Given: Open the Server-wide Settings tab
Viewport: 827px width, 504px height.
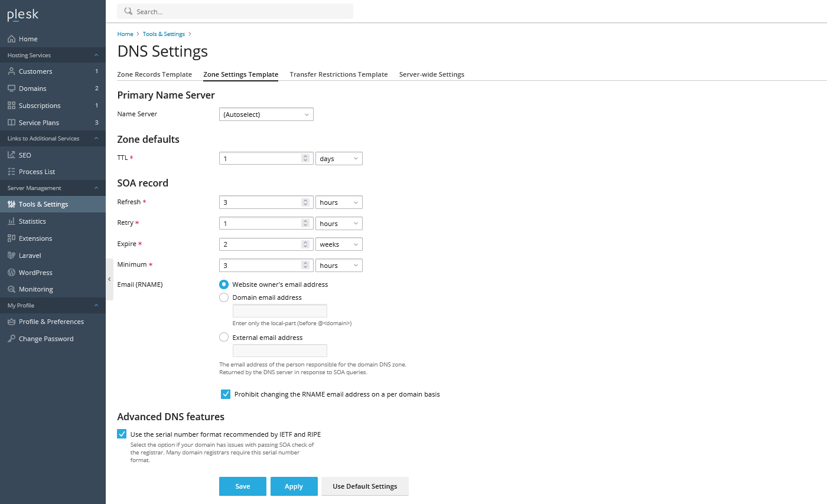Looking at the screenshot, I should (431, 74).
